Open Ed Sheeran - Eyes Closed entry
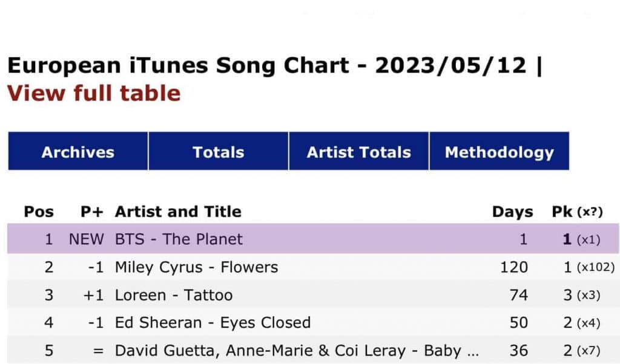The image size is (620, 364). (213, 322)
